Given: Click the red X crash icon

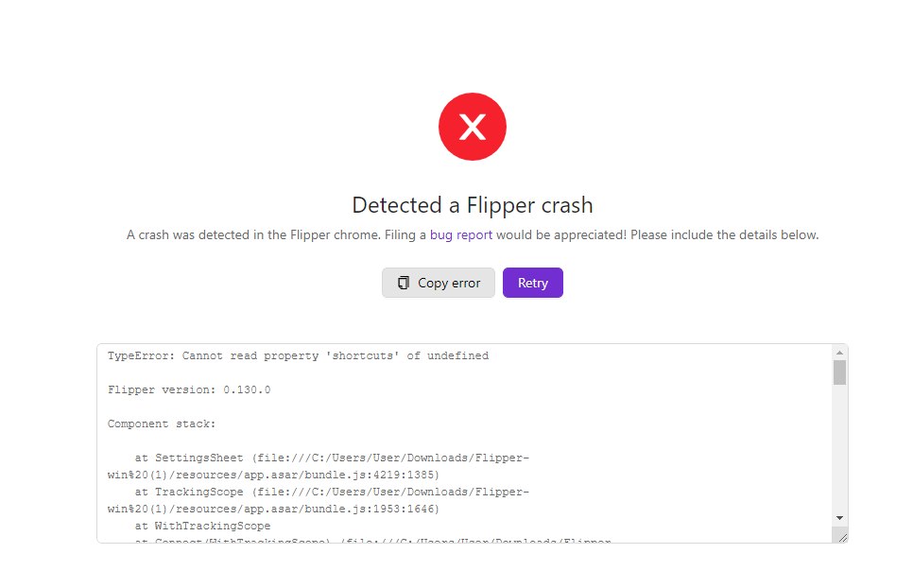Looking at the screenshot, I should (x=472, y=126).
